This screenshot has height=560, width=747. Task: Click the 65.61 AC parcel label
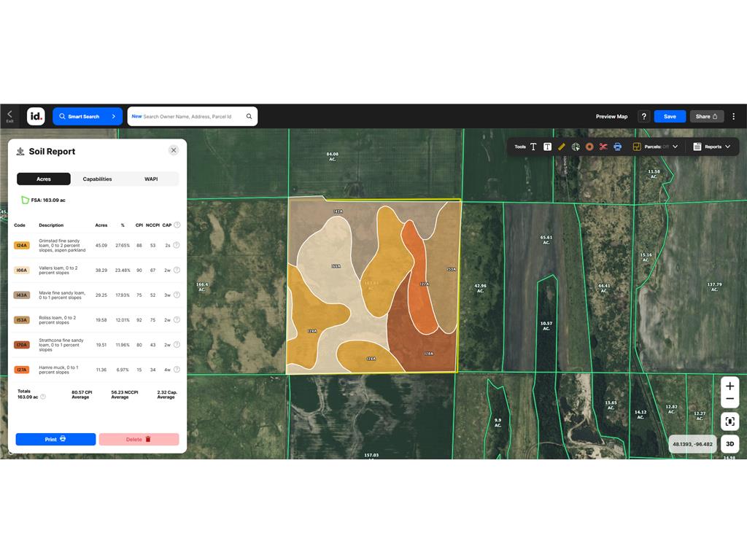pos(546,239)
